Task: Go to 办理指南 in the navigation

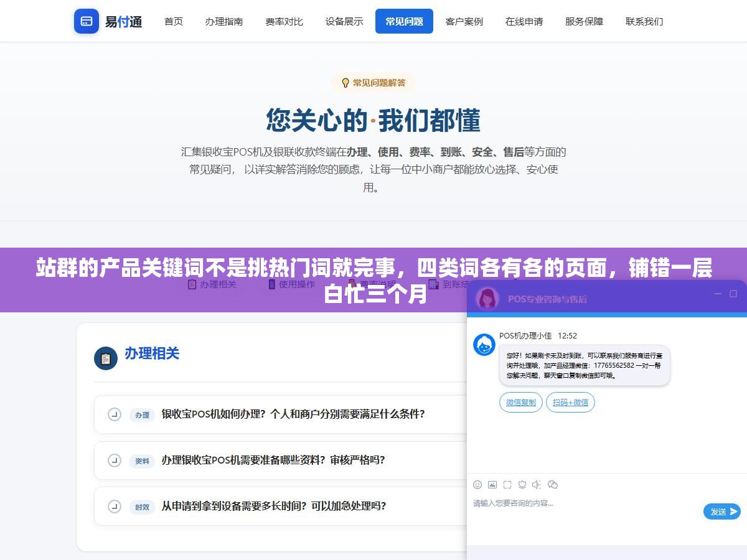Action: [224, 21]
